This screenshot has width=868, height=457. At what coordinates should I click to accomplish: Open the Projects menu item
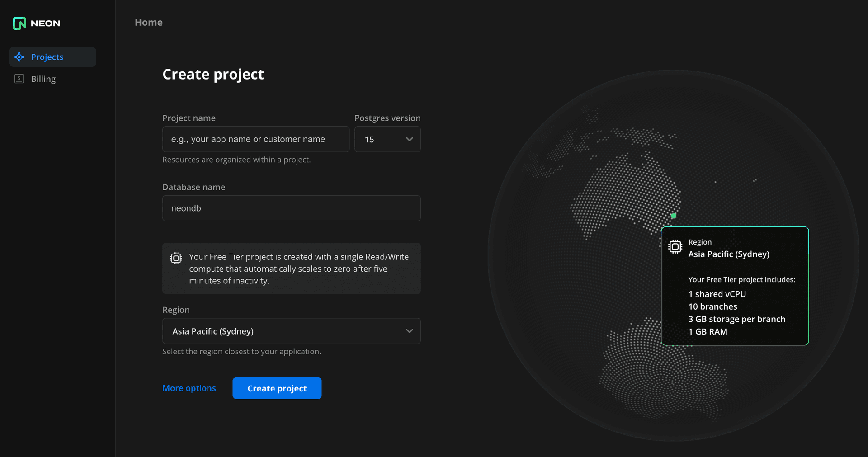(x=47, y=57)
